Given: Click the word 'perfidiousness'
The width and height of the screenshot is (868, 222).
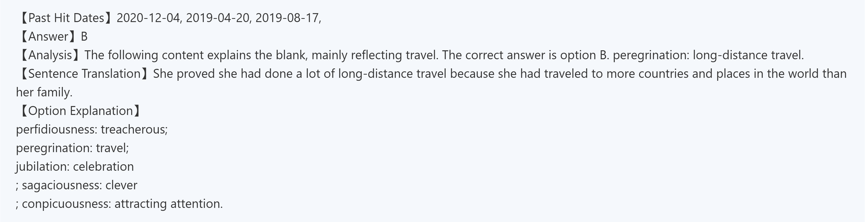Looking at the screenshot, I should (56, 129).
